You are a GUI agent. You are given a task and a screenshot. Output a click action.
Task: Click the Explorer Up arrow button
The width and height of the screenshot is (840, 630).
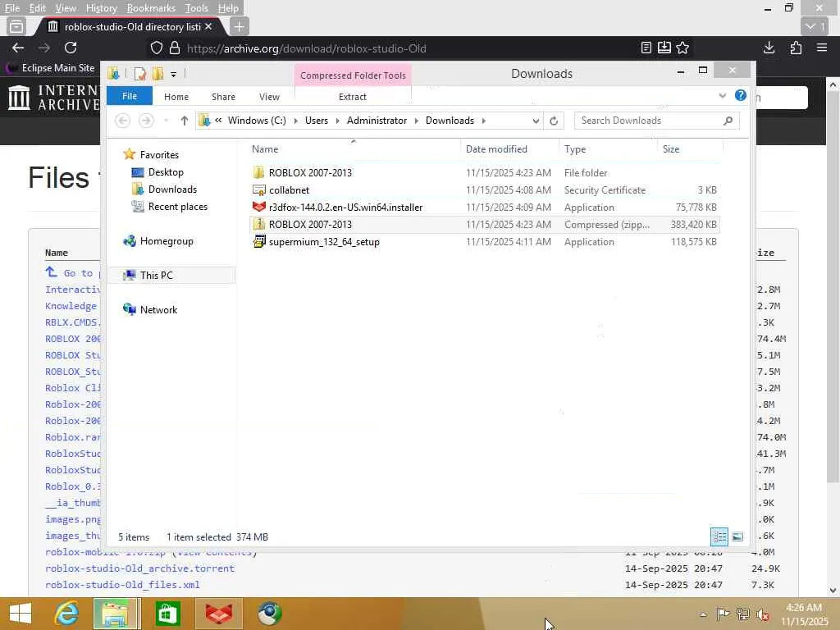[185, 121]
